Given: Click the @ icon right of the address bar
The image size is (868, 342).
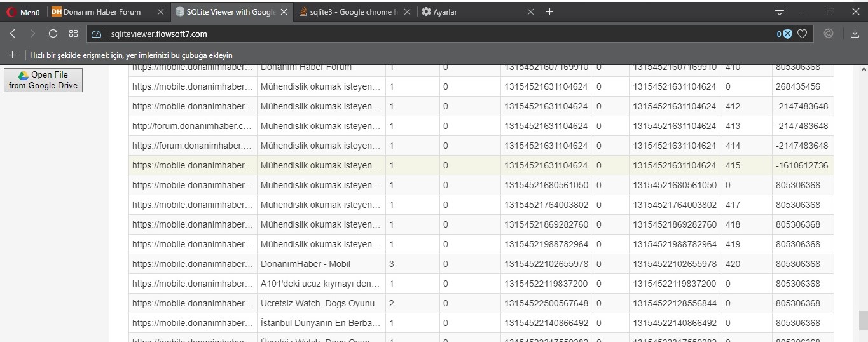Looking at the screenshot, I should (829, 34).
